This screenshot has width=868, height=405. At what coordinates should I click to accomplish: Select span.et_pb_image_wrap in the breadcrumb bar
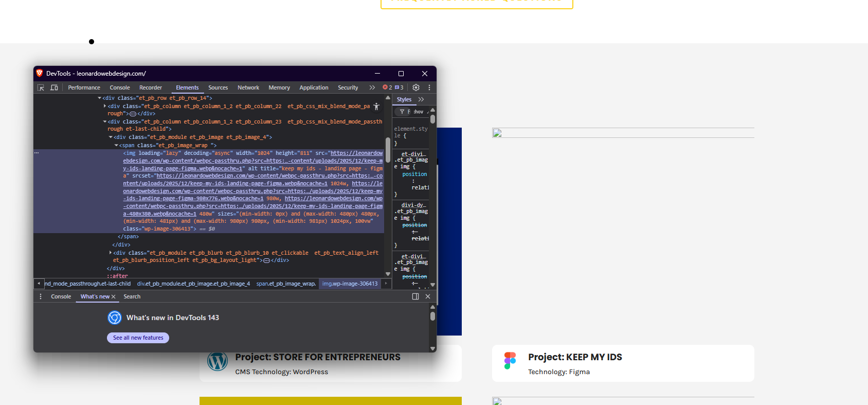click(286, 284)
